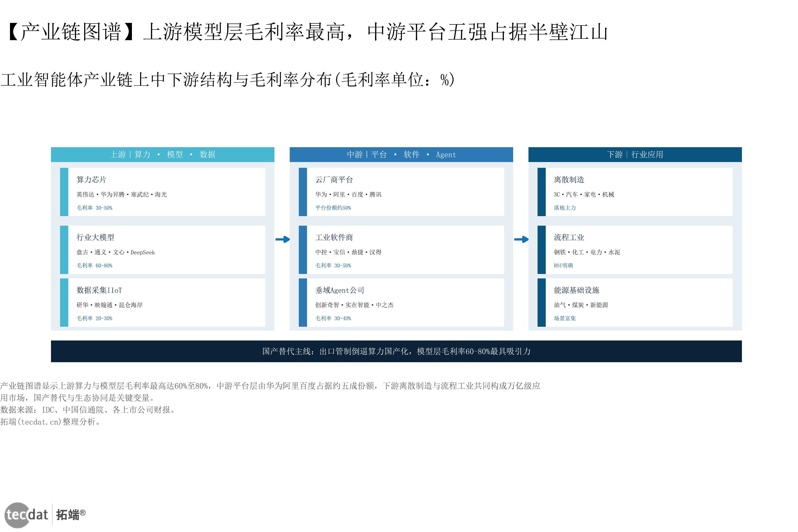This screenshot has height=532, width=798.
Task: Click 英伟达·华为昇腾·寒武纪·海光 company list
Action: [x=122, y=194]
